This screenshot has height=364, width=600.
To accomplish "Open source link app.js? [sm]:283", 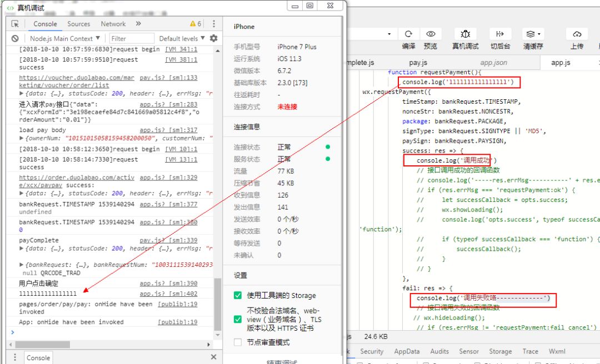I will [168, 104].
